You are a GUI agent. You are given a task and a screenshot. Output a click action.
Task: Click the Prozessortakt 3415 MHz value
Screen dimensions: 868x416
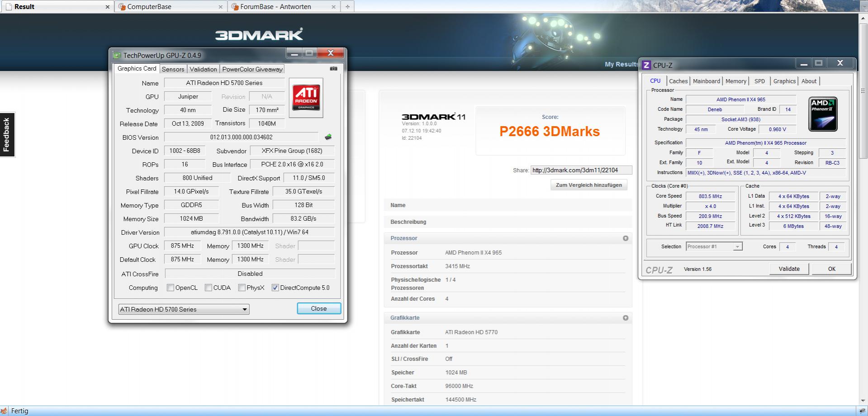click(457, 266)
